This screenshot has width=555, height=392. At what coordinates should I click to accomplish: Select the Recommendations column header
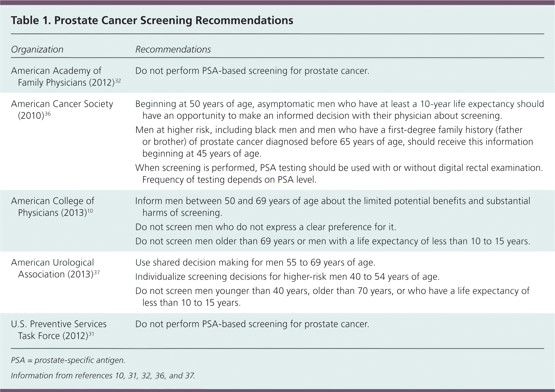173,49
